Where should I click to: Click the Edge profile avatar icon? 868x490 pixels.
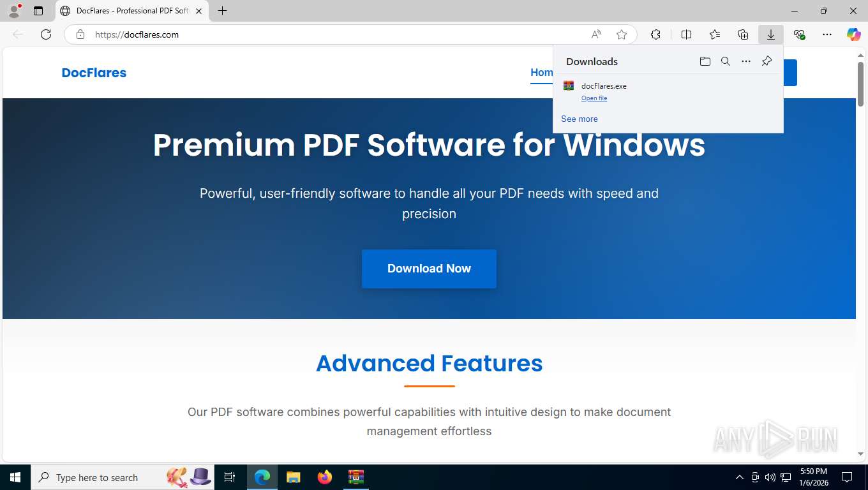click(13, 11)
